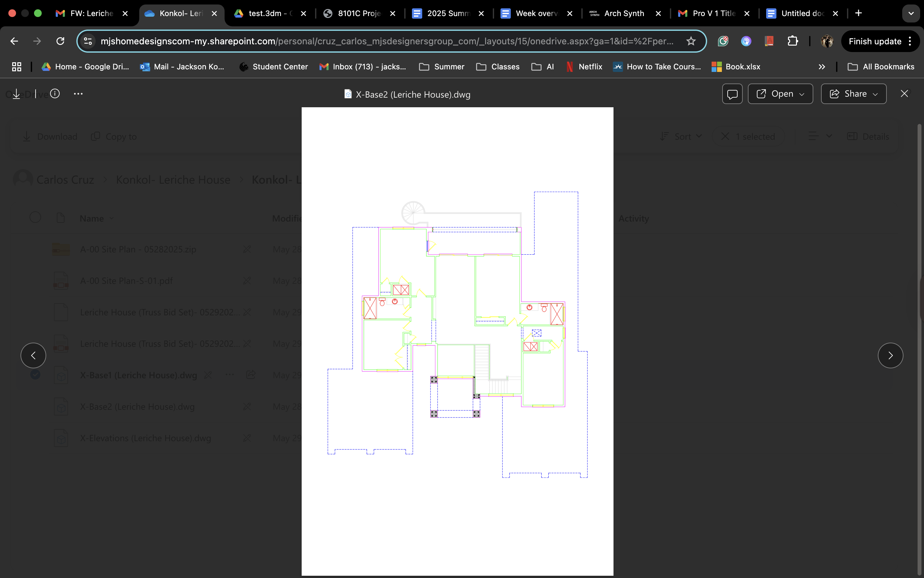Click the red book extension icon
924x578 pixels.
click(x=769, y=41)
